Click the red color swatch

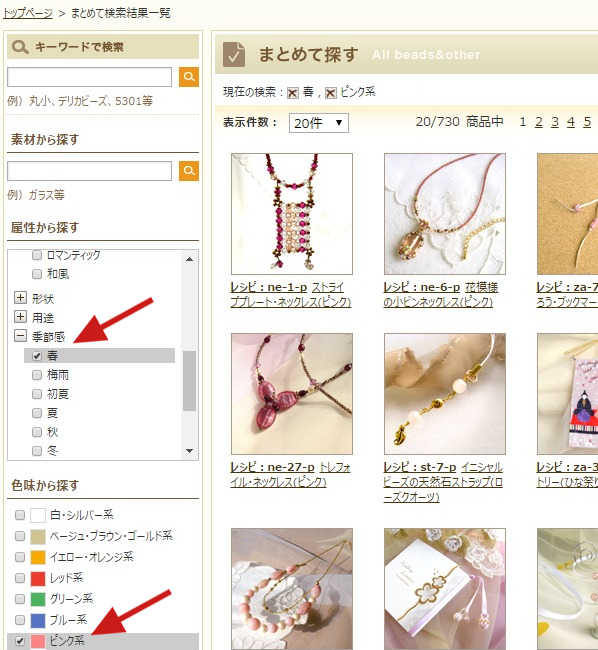pos(38,578)
